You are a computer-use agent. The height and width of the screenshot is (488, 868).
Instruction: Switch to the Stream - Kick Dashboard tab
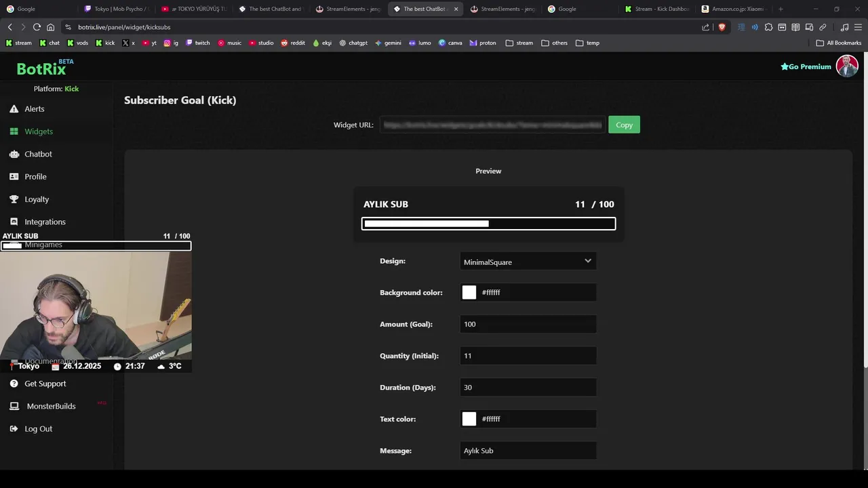pos(657,9)
